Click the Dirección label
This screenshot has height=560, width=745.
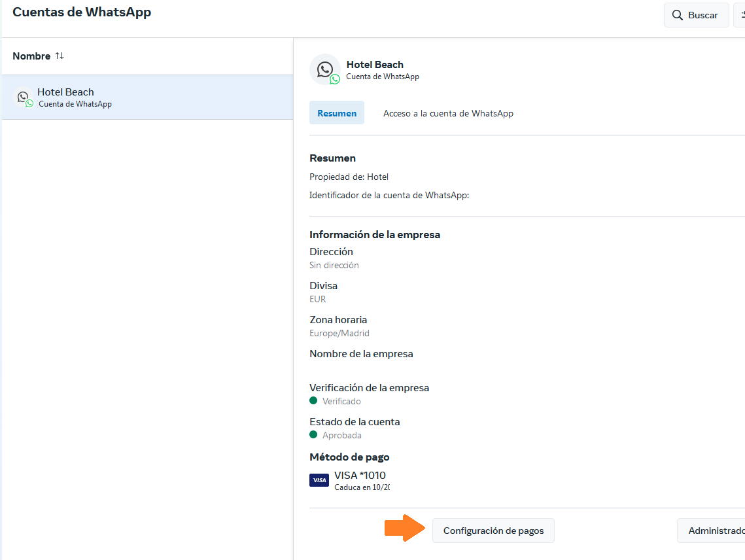click(x=331, y=251)
